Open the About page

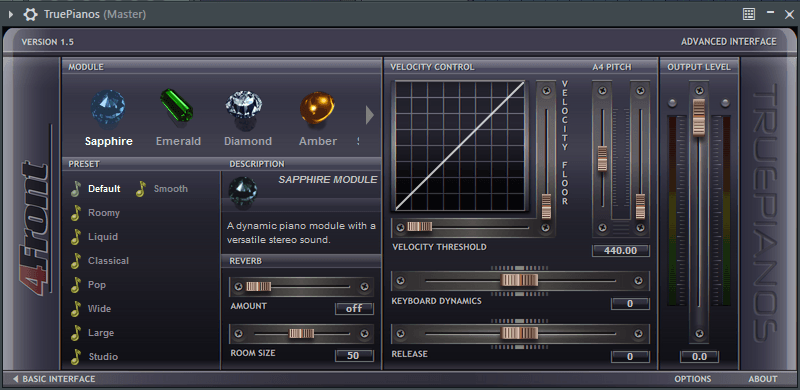763,379
